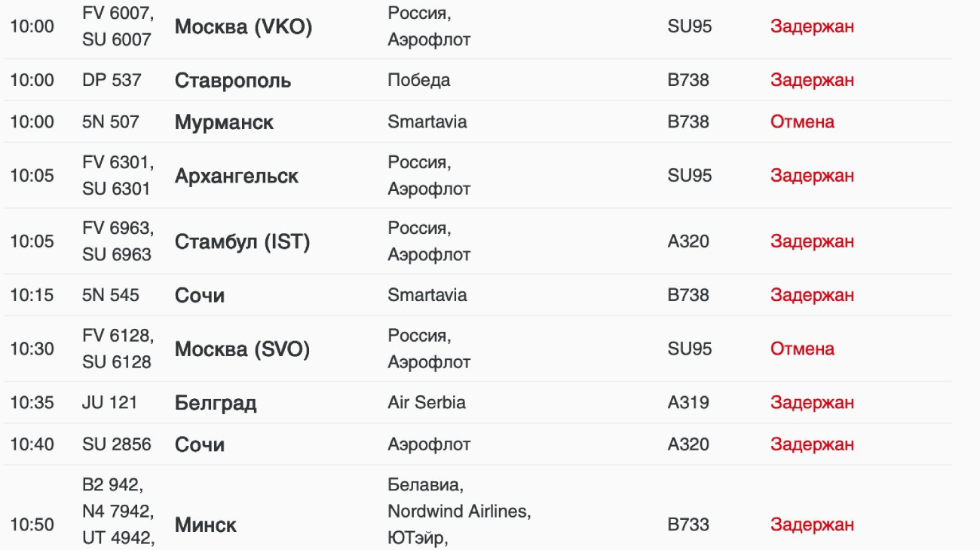Click the Отмена status for Мурманск
980x550 pixels.
tap(802, 122)
